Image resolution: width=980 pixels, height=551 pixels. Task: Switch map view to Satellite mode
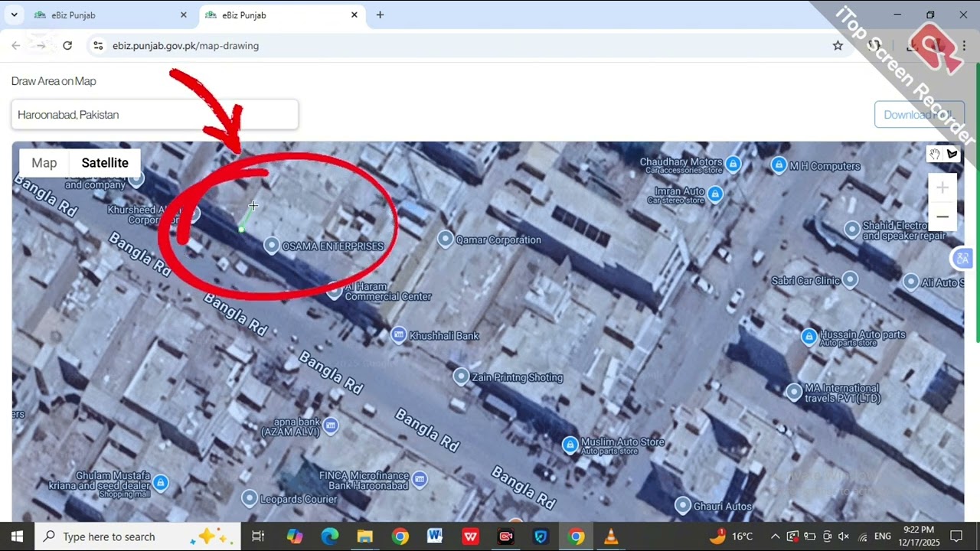click(105, 163)
